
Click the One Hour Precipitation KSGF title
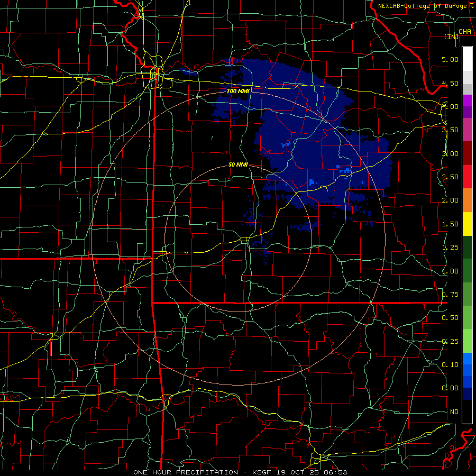tap(240, 472)
